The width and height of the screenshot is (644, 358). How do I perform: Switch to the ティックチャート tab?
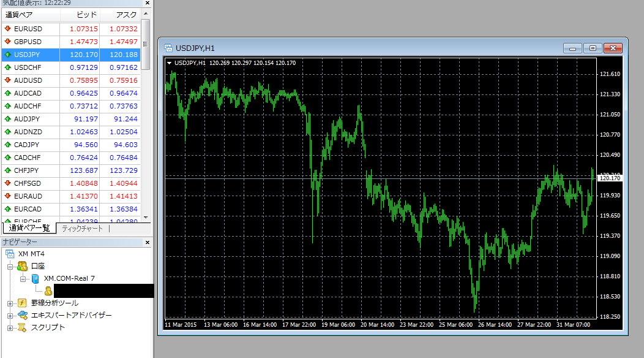click(82, 229)
